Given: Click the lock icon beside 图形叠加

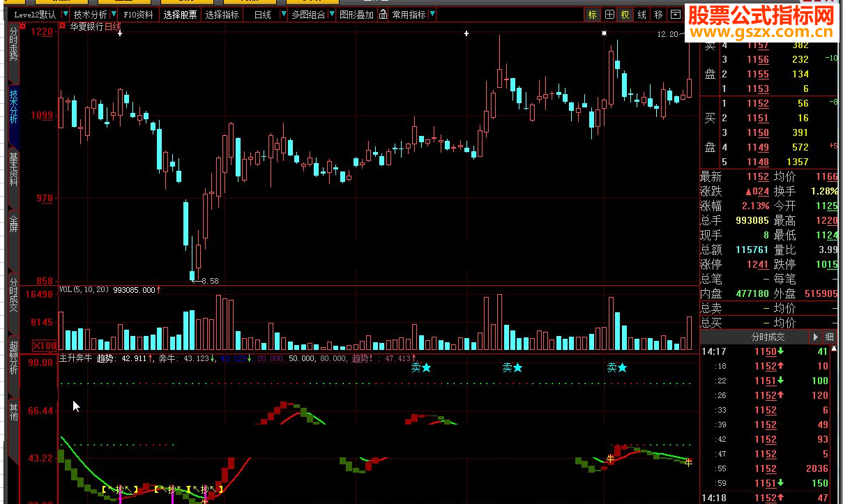Looking at the screenshot, I should click(x=383, y=15).
